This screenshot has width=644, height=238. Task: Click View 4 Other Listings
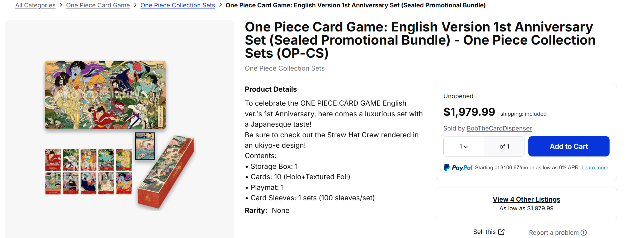(x=526, y=199)
